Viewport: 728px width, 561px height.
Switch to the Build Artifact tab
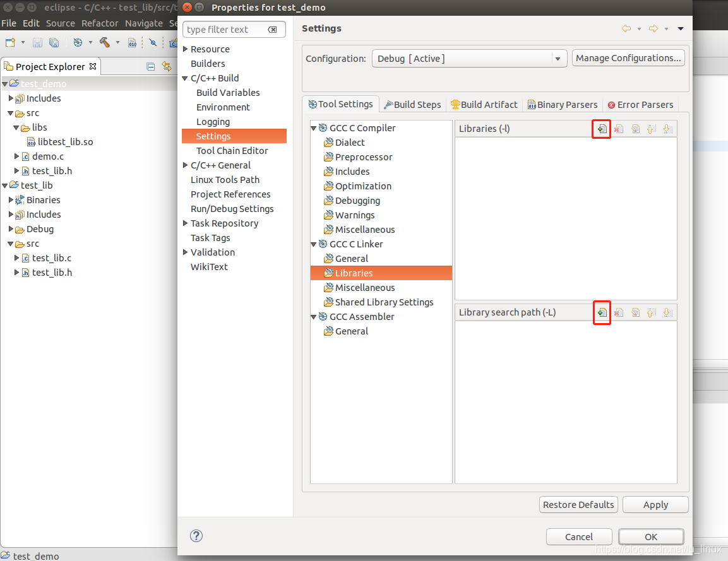click(484, 105)
